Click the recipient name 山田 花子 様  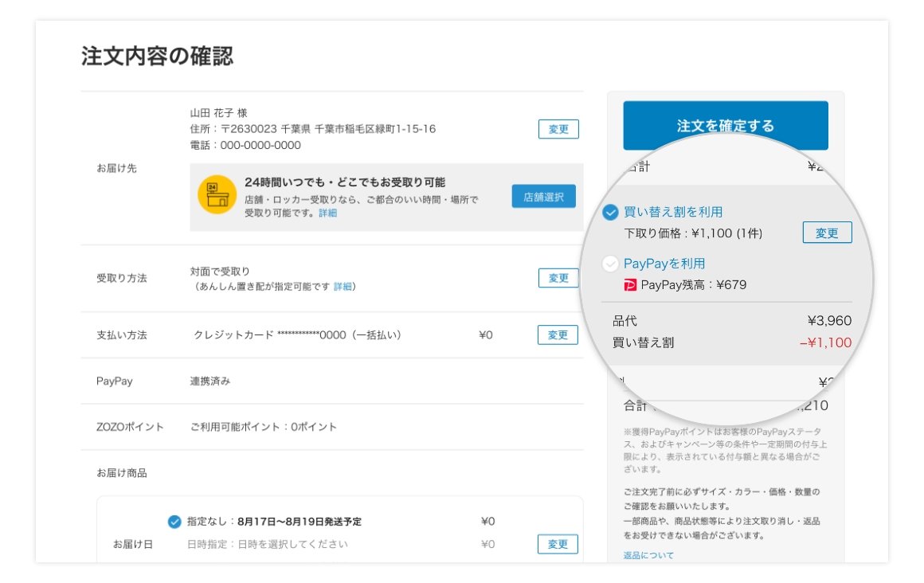pos(218,112)
